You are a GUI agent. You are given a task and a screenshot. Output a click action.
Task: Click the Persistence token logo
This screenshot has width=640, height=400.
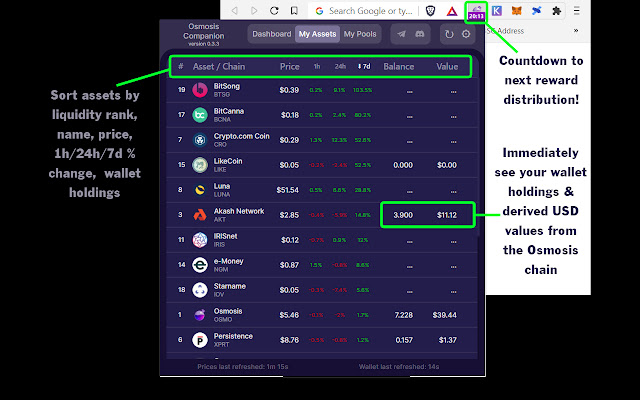tap(200, 340)
